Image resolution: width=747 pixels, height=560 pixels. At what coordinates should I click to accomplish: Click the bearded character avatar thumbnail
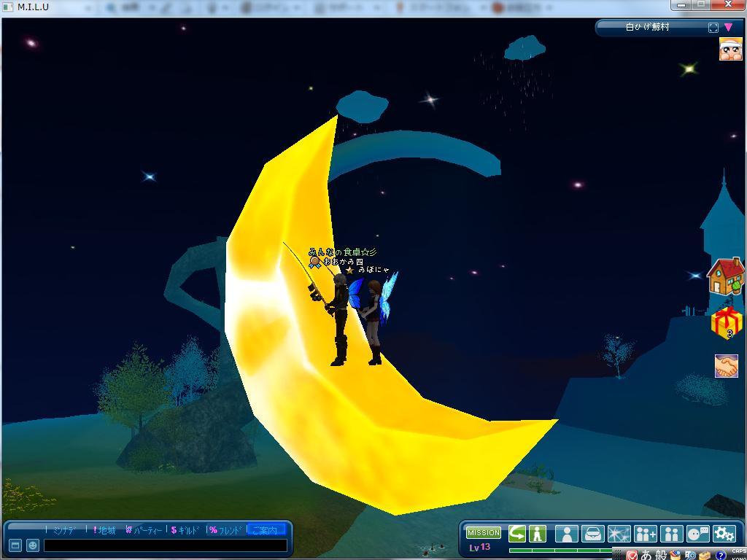(x=730, y=50)
